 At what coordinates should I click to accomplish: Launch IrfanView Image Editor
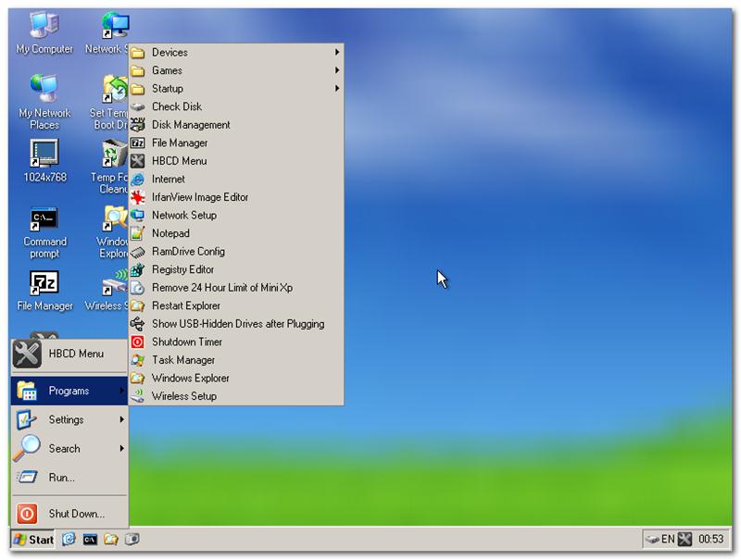click(x=199, y=197)
